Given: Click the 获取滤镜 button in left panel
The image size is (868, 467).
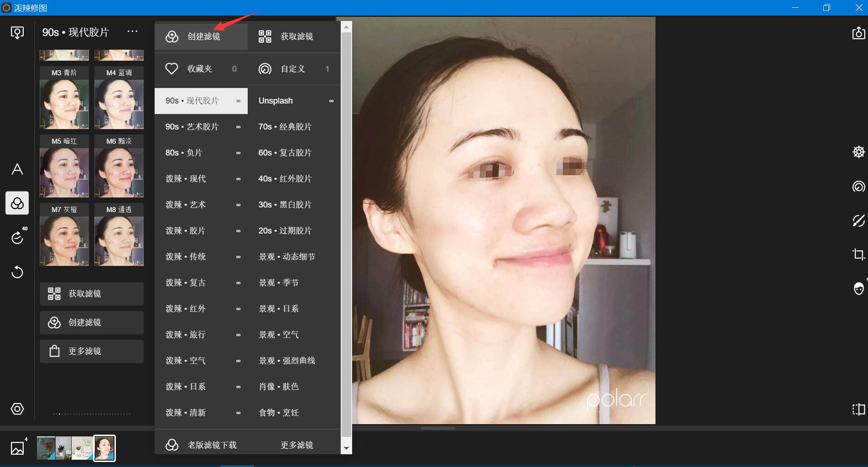Looking at the screenshot, I should coord(92,294).
